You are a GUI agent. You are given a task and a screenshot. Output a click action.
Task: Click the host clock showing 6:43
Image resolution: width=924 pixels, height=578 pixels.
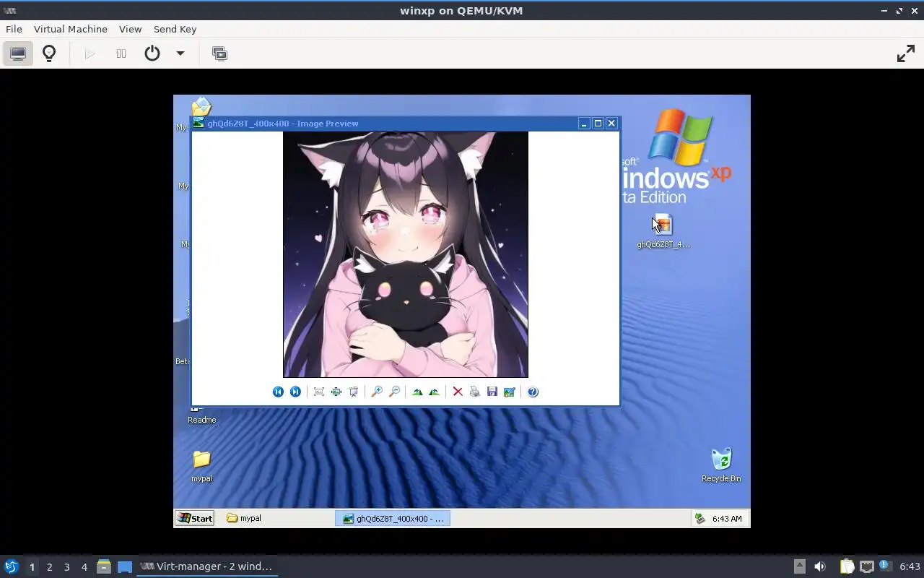click(910, 566)
